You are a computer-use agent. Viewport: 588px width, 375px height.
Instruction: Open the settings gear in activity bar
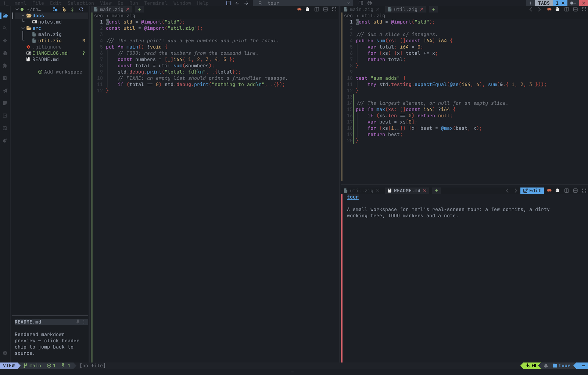tap(5, 353)
